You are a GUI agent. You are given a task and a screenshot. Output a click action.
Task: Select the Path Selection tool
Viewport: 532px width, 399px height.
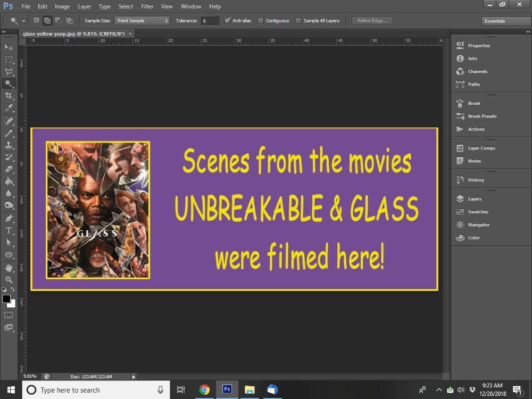click(9, 243)
